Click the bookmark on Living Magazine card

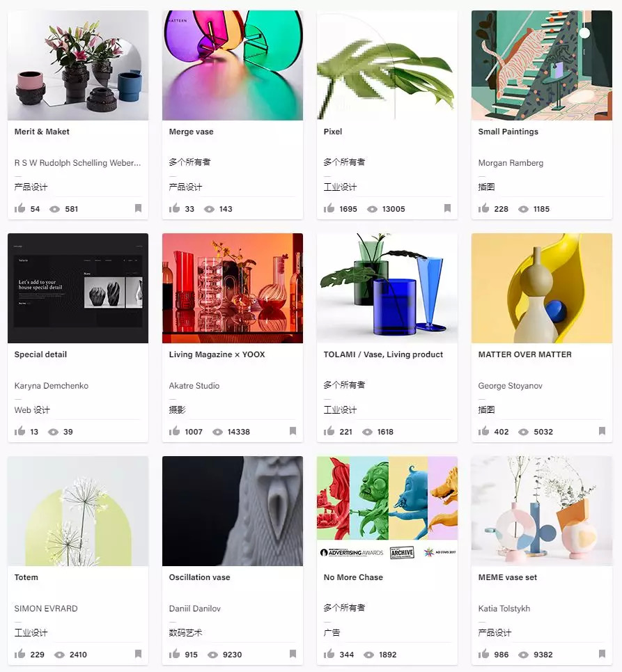pos(293,431)
